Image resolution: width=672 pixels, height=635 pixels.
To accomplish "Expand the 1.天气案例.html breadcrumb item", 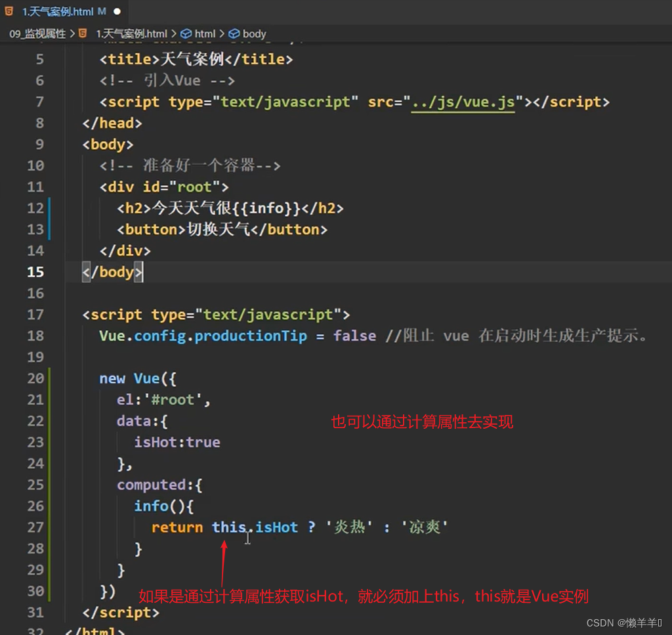I will pyautogui.click(x=131, y=33).
